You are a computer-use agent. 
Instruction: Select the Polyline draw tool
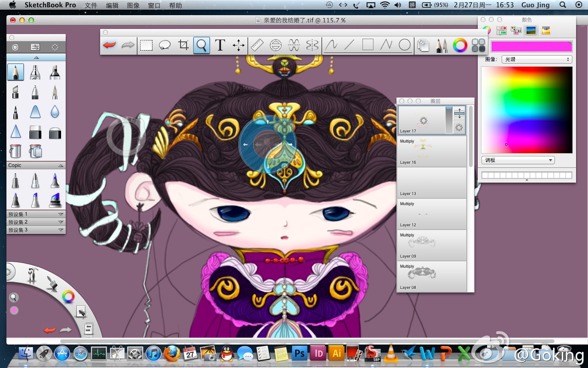click(386, 45)
